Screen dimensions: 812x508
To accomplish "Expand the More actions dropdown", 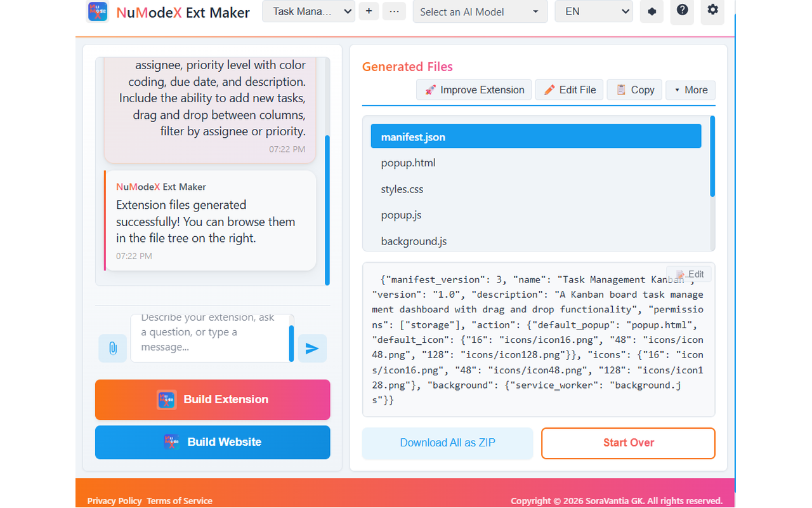I will click(x=690, y=90).
